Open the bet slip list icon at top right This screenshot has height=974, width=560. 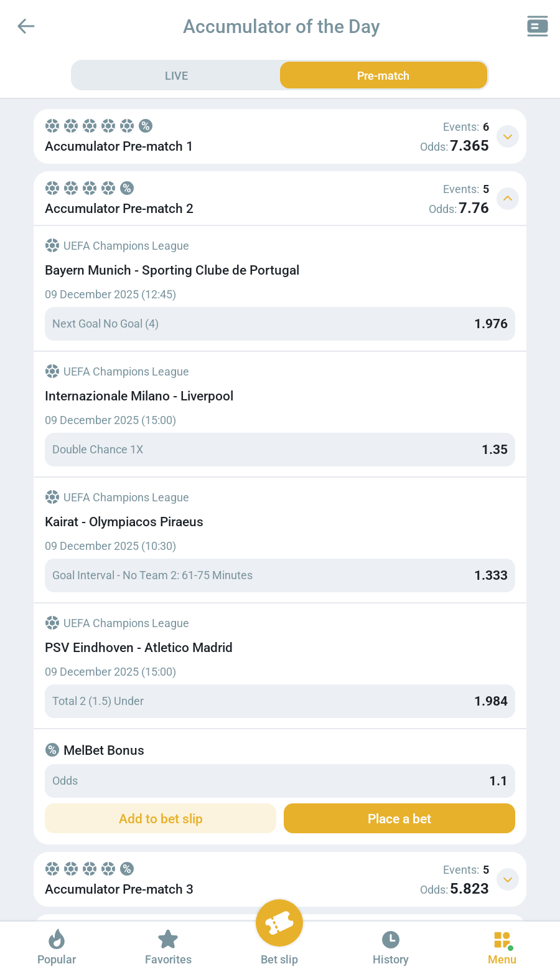point(537,26)
